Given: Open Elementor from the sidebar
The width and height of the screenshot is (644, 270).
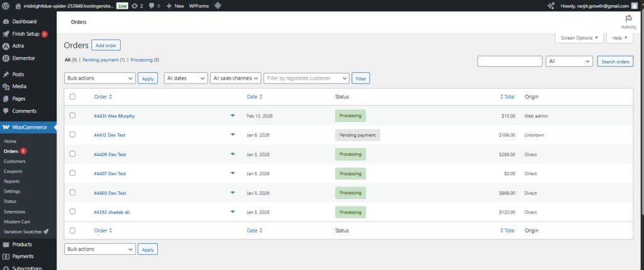Looking at the screenshot, I should tap(24, 58).
